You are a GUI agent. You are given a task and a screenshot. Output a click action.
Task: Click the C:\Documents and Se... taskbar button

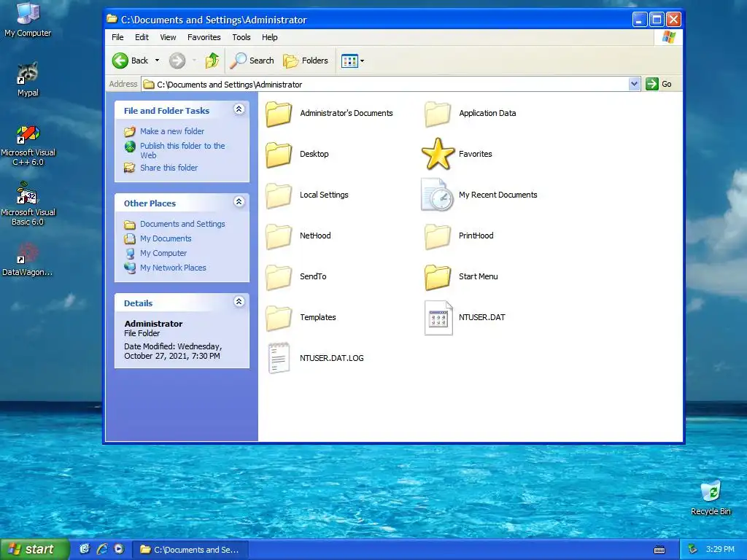pos(190,550)
